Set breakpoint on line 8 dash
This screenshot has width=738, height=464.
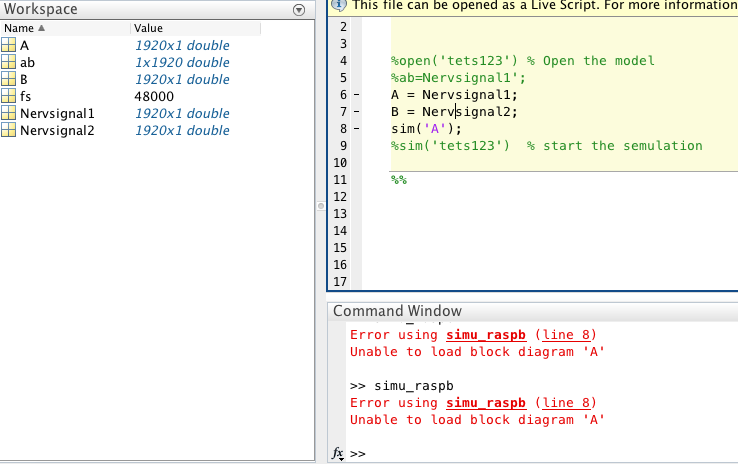357,129
